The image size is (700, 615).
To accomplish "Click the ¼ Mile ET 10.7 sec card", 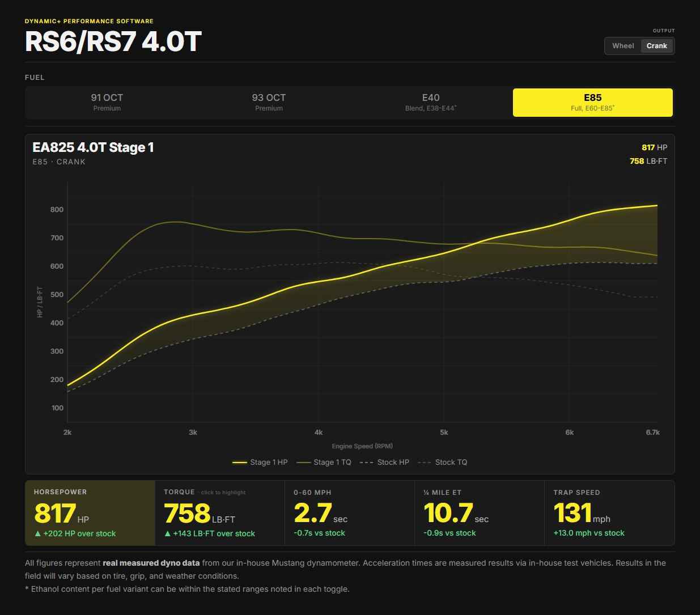I will [x=480, y=513].
